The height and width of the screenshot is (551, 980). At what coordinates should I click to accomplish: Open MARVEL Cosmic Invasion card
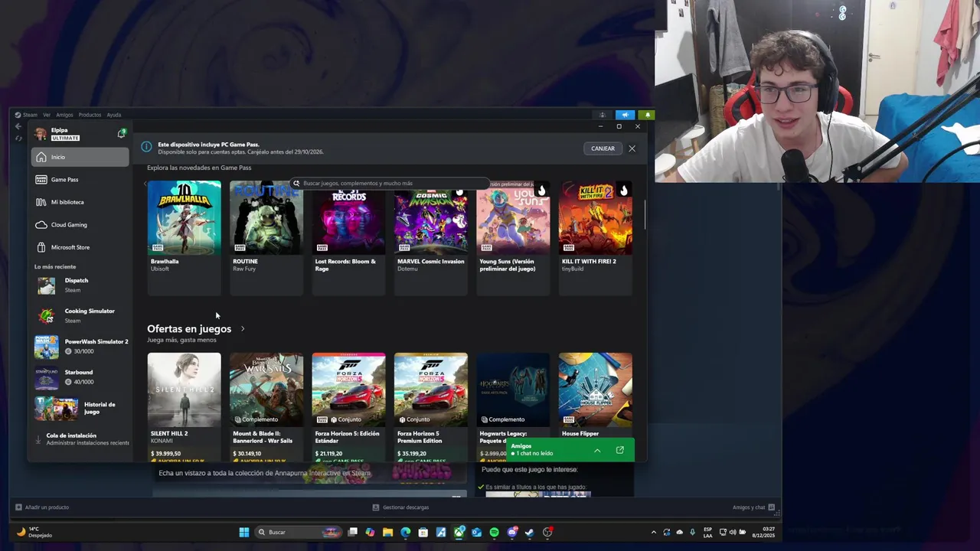coord(431,237)
